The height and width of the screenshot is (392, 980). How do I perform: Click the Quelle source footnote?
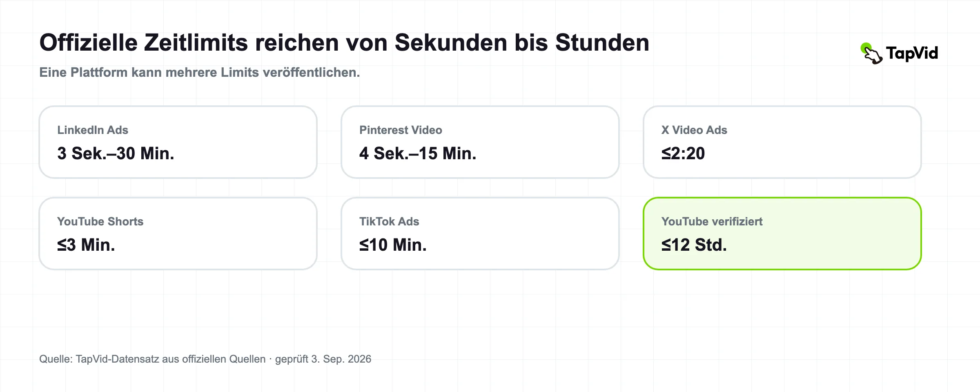pos(205,359)
